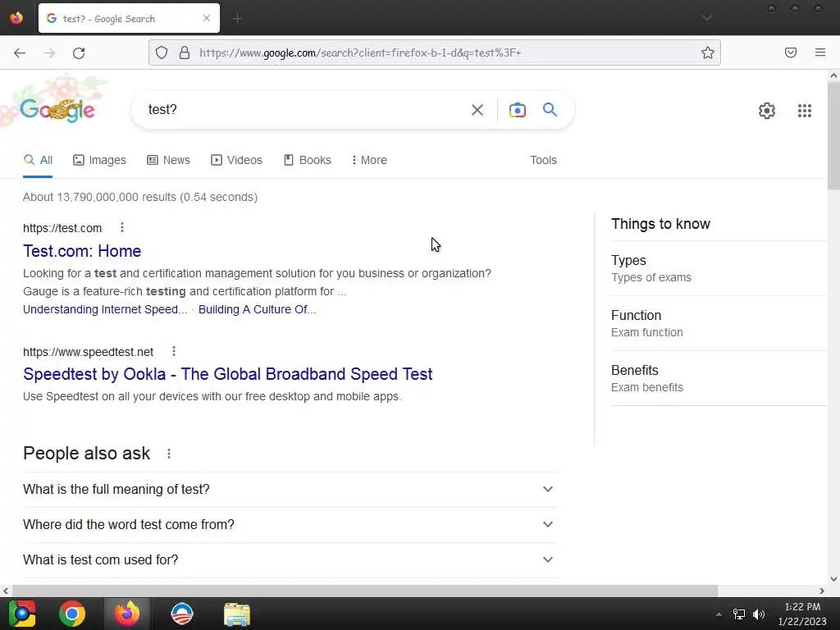The image size is (840, 630).
Task: Open the 'Understanding Internet Speed...' sitelink
Action: point(105,309)
